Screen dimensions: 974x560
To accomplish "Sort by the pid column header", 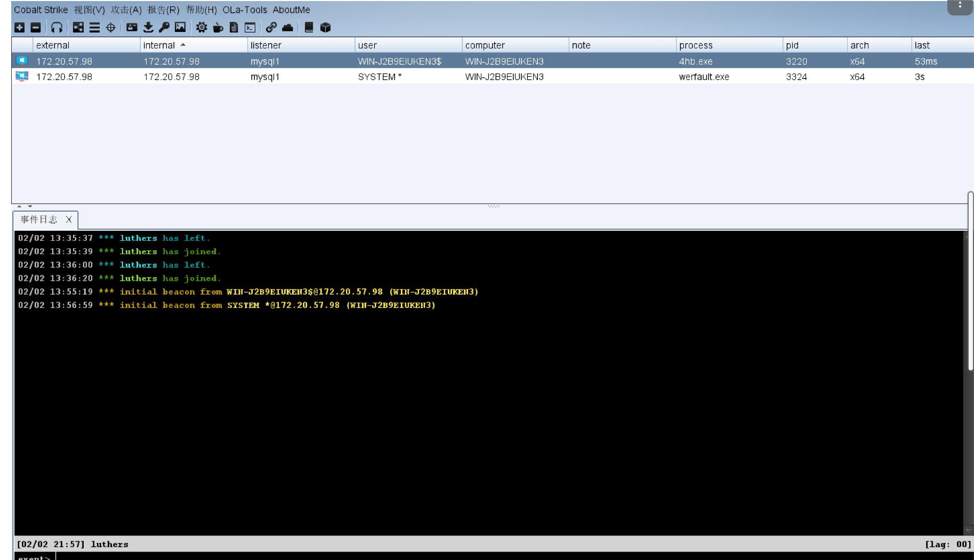I will point(815,45).
